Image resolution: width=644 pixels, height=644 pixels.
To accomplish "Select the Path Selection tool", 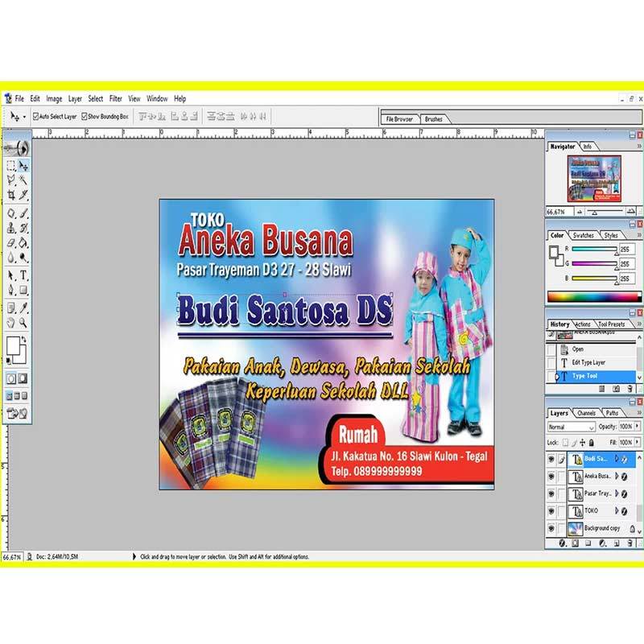I will (x=11, y=275).
